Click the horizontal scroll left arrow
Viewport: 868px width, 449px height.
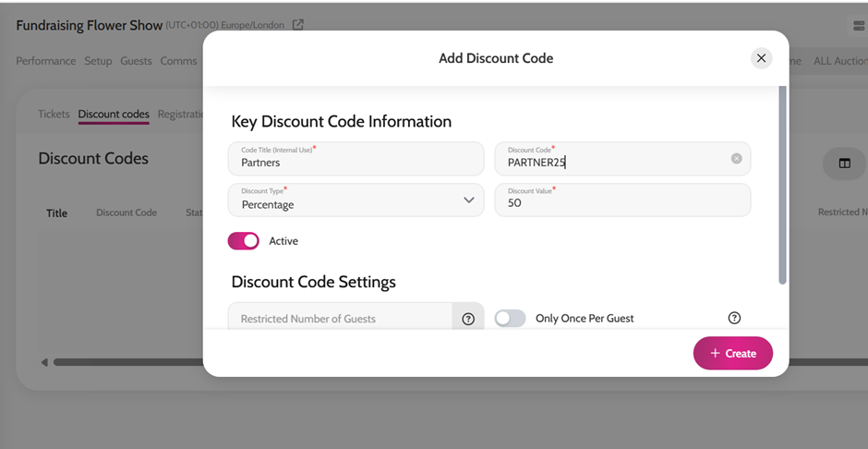click(x=44, y=363)
